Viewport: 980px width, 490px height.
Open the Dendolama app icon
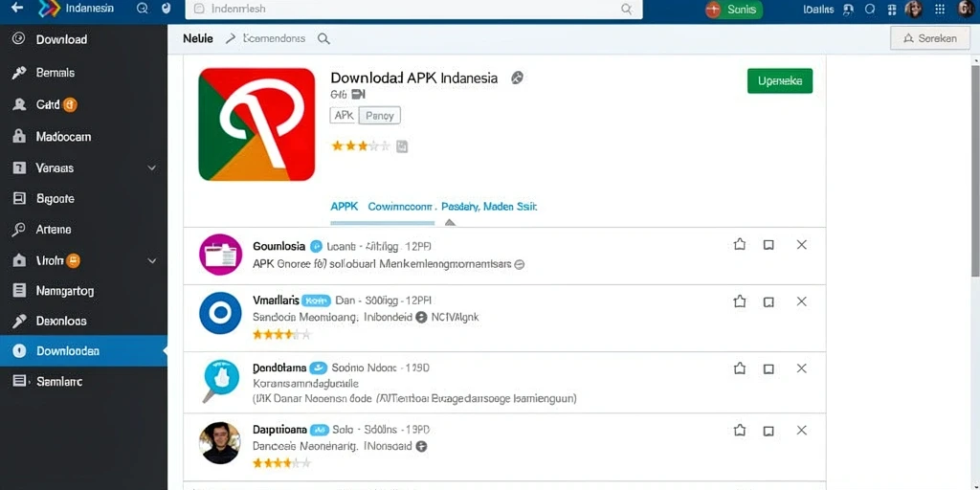(x=220, y=379)
